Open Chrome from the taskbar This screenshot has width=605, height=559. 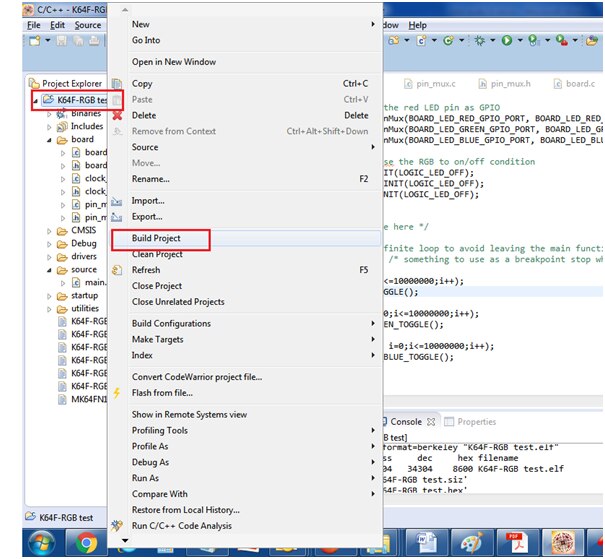[x=86, y=543]
